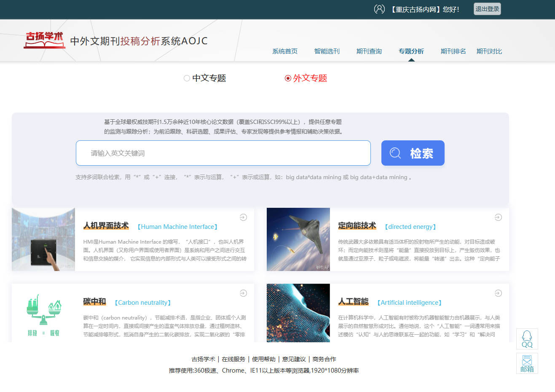Screen dimensions: 555x392
Task: Select the 中文专题 radio button
Action: point(187,78)
